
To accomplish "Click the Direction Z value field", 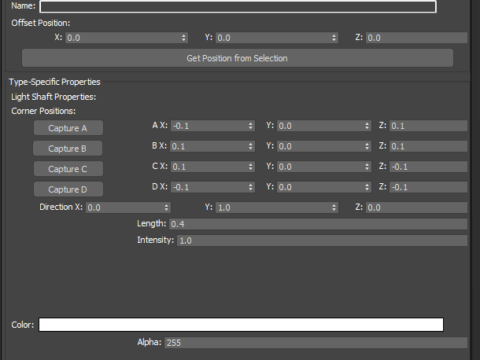I will click(x=417, y=208).
